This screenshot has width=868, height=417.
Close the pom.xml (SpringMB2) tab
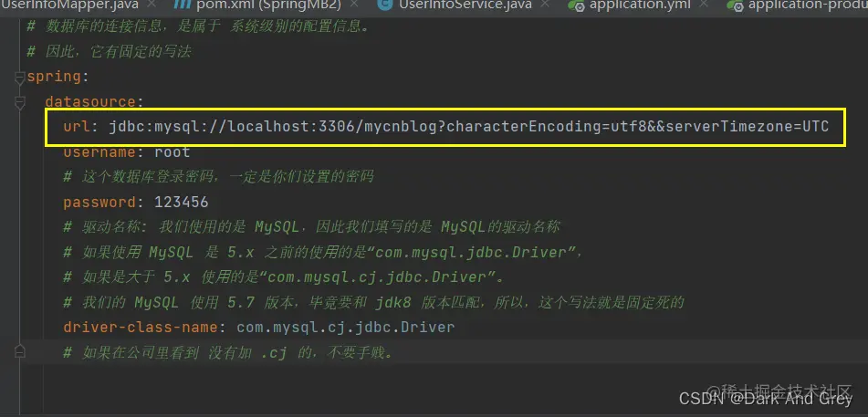[x=355, y=5]
